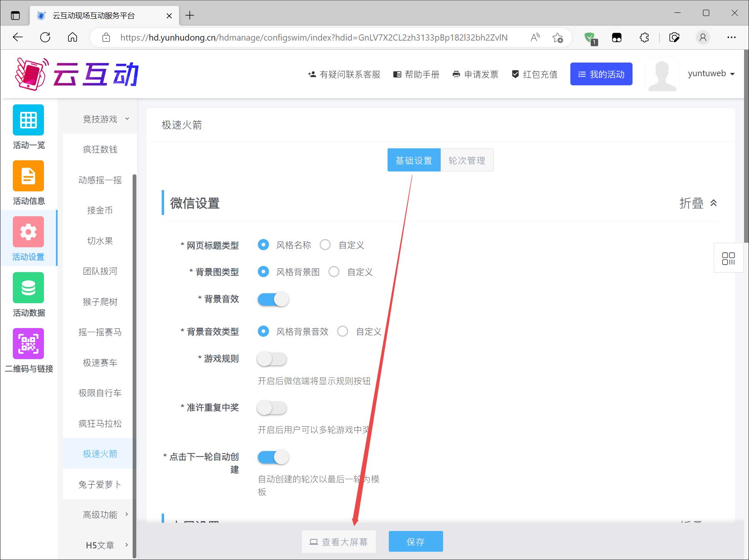The image size is (749, 560).
Task: Open the tab actions menu icon
Action: (15, 16)
